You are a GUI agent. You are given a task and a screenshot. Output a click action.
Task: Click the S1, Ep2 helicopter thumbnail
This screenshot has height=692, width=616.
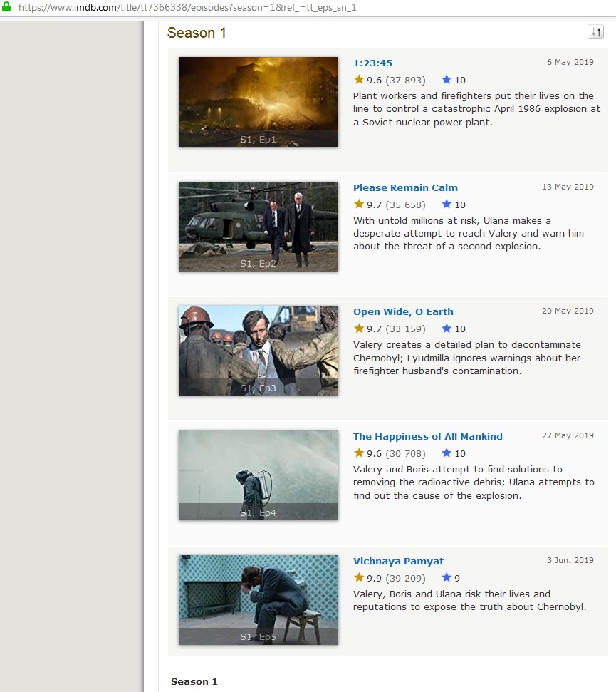[x=258, y=226]
